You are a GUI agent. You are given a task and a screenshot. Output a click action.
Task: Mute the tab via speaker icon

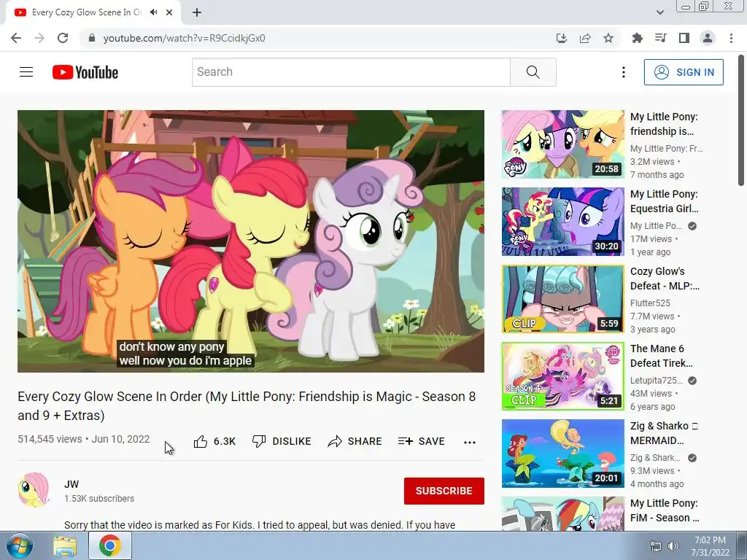click(153, 12)
